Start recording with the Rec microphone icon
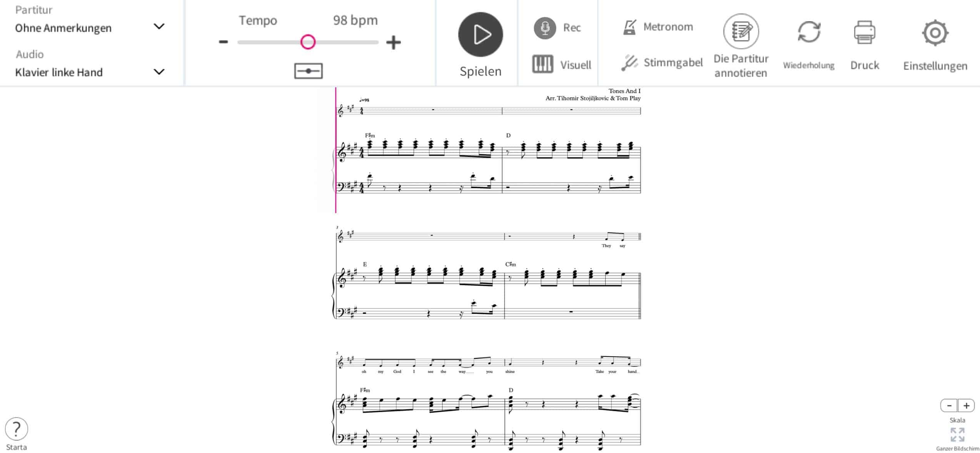This screenshot has height=453, width=980. [x=545, y=28]
